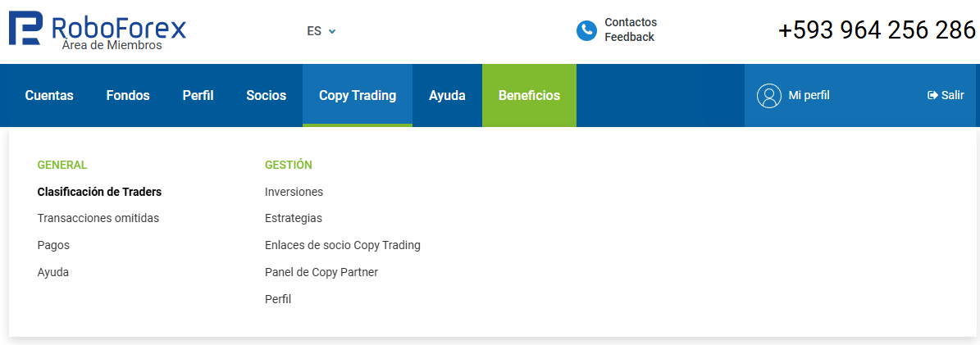Click the phone number +593 964 256 286
980x345 pixels.
click(877, 30)
